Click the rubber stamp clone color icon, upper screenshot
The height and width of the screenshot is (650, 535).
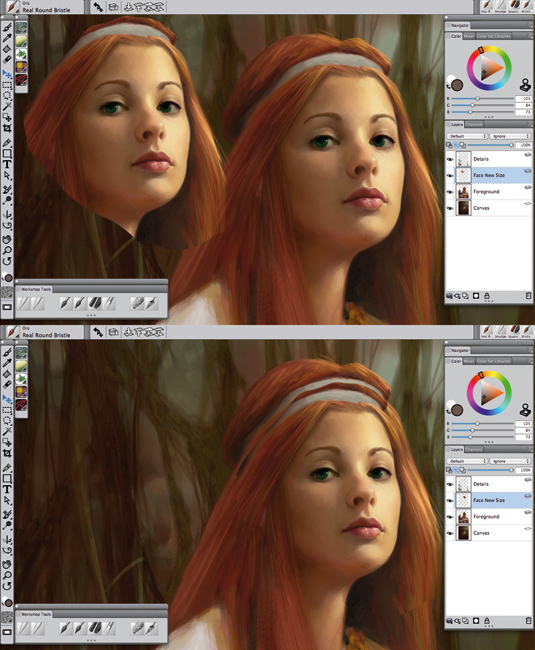[525, 85]
